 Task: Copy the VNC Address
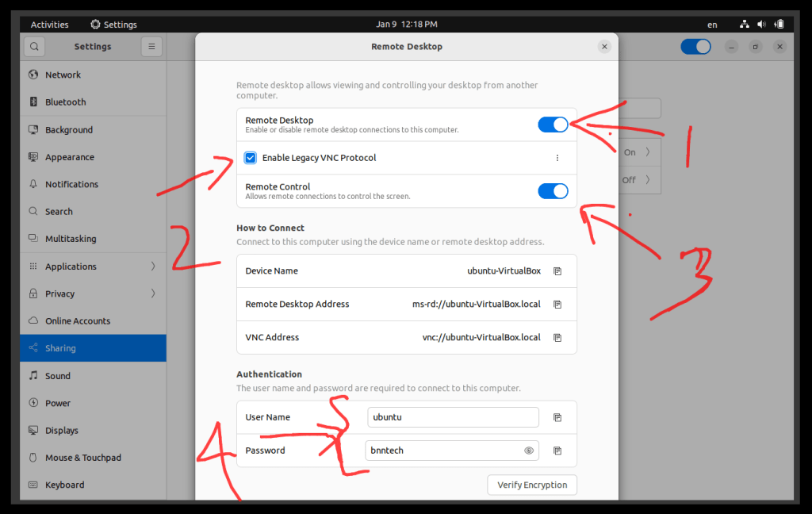[557, 338]
